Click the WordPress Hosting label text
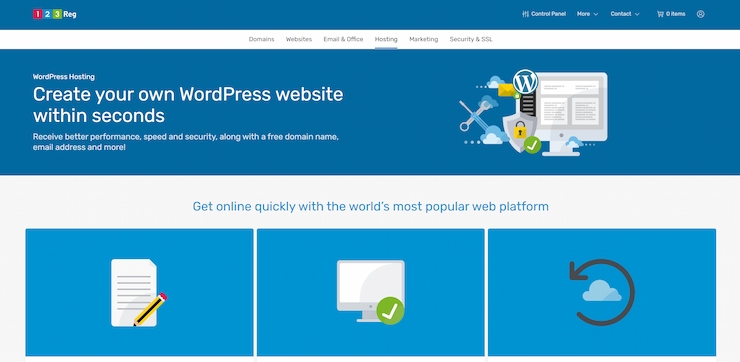 pos(64,76)
